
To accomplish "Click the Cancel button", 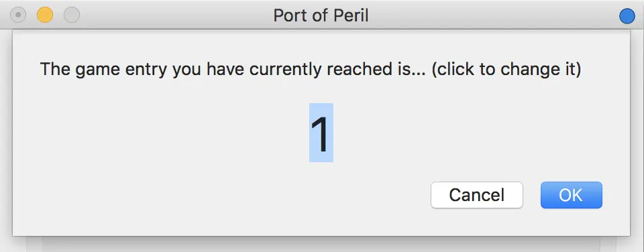I will click(x=476, y=195).
